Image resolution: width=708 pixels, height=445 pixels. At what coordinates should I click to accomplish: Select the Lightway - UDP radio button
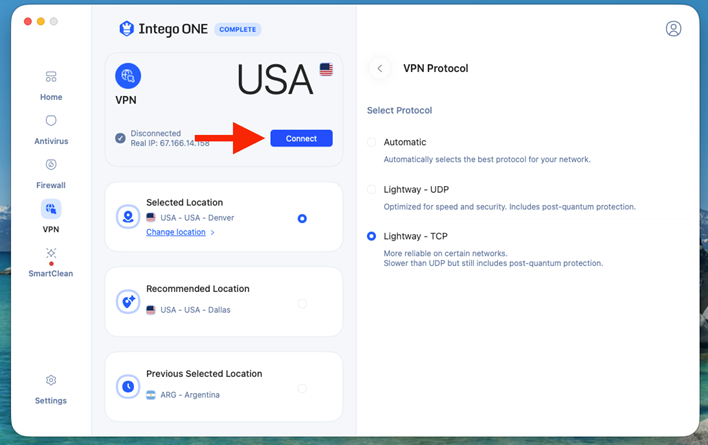coord(371,190)
